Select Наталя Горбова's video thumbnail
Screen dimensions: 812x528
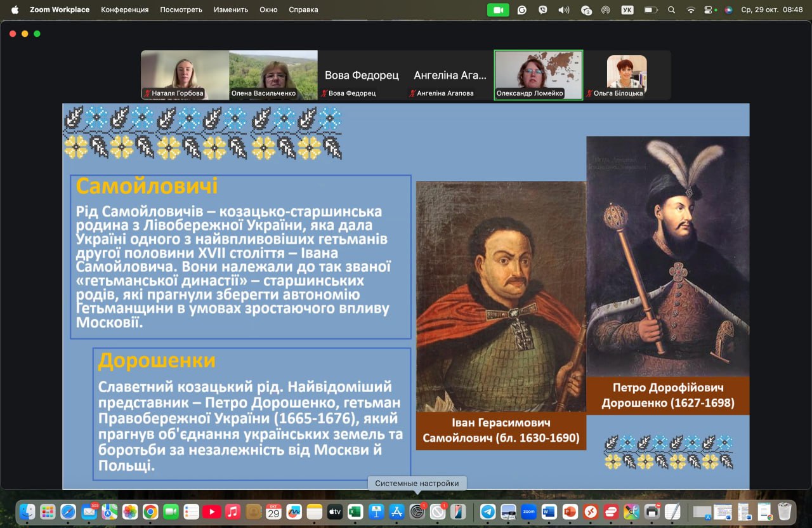[185, 75]
